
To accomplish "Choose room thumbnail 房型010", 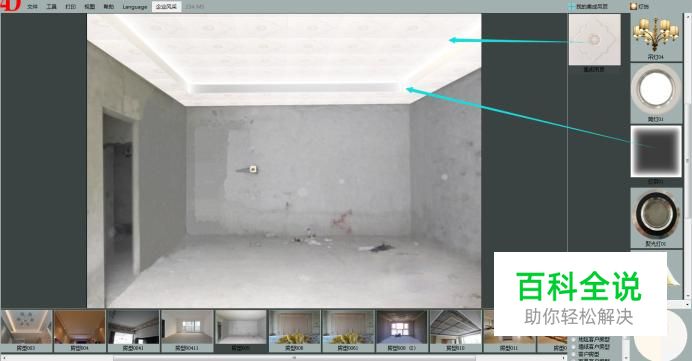I will click(455, 331).
